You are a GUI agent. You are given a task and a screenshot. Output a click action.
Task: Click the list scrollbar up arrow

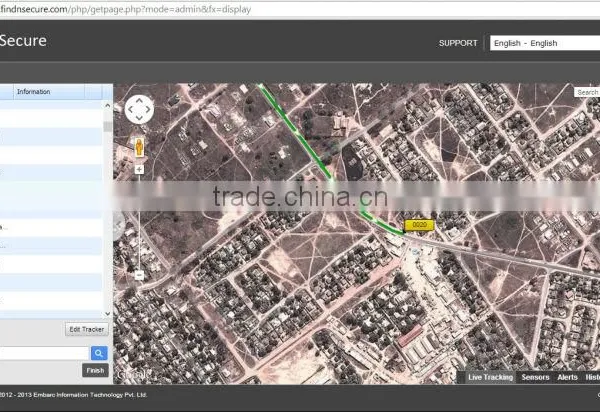coord(108,106)
